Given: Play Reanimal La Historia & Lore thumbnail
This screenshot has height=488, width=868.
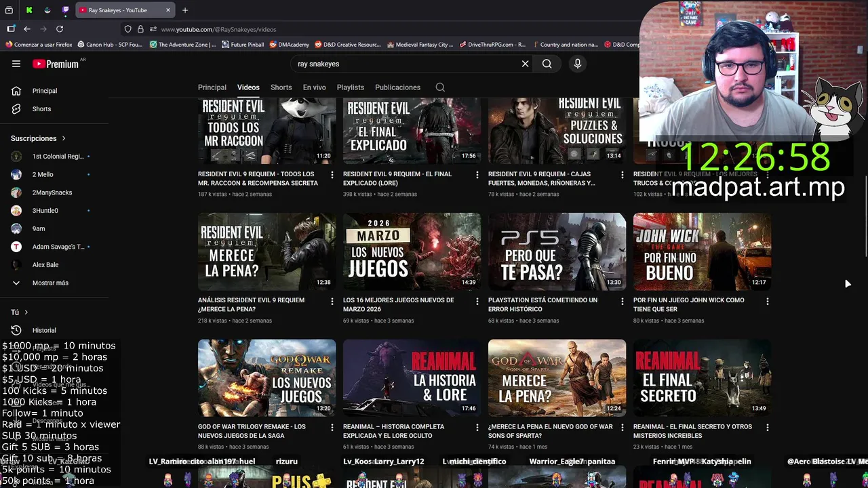Looking at the screenshot, I should (412, 378).
